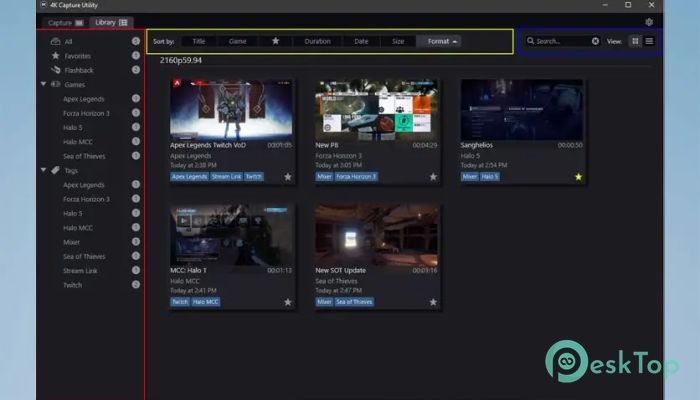Image resolution: width=700 pixels, height=400 pixels.
Task: Open the New PB thumbnail
Action: coord(376,109)
